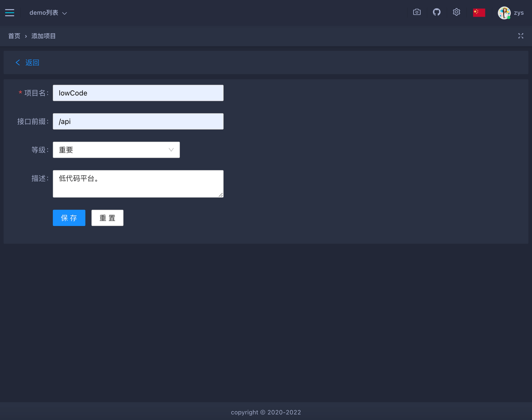Screen dimensions: 532x420
Task: Grab the description textarea resize handle
Action: (x=221, y=195)
